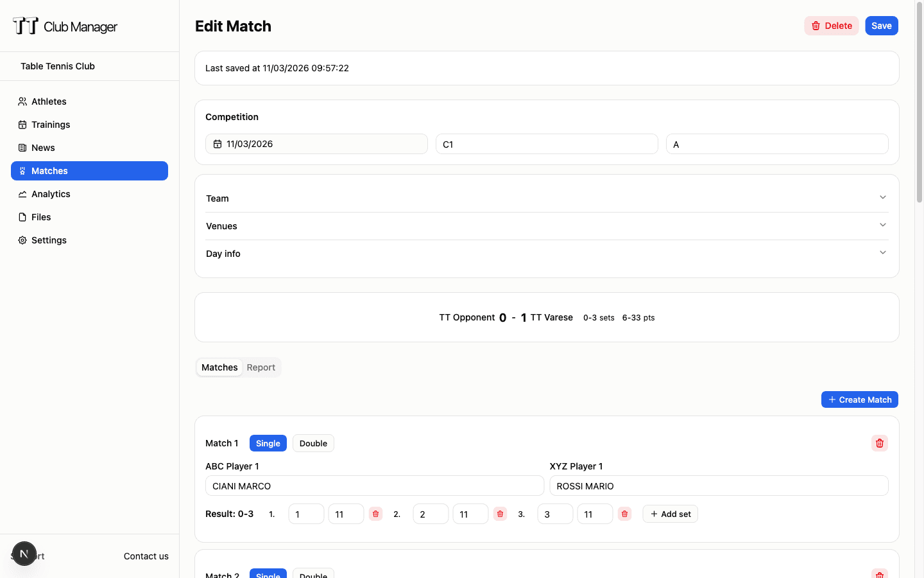Open the Athletes section in sidebar
924x578 pixels.
(22, 101)
